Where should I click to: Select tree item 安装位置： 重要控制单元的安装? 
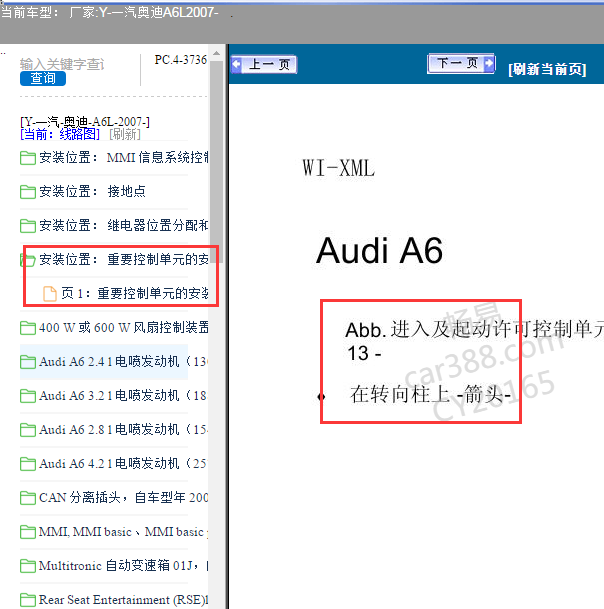(x=124, y=259)
